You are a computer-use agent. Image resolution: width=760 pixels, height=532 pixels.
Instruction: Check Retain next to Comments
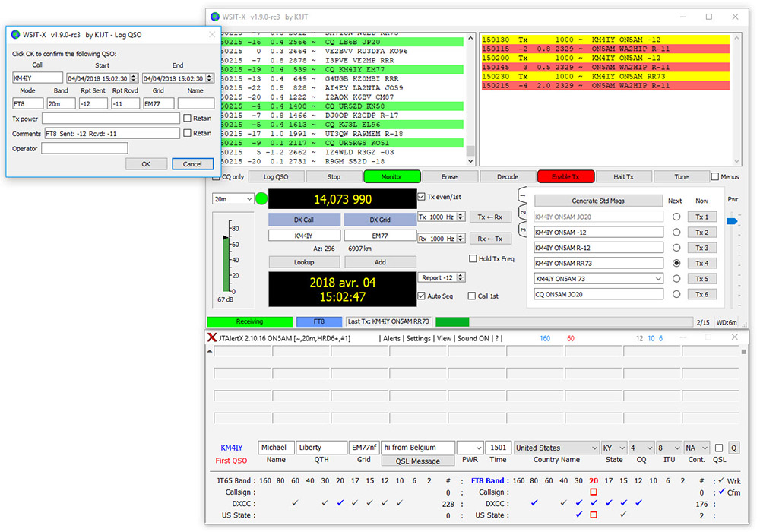[187, 133]
